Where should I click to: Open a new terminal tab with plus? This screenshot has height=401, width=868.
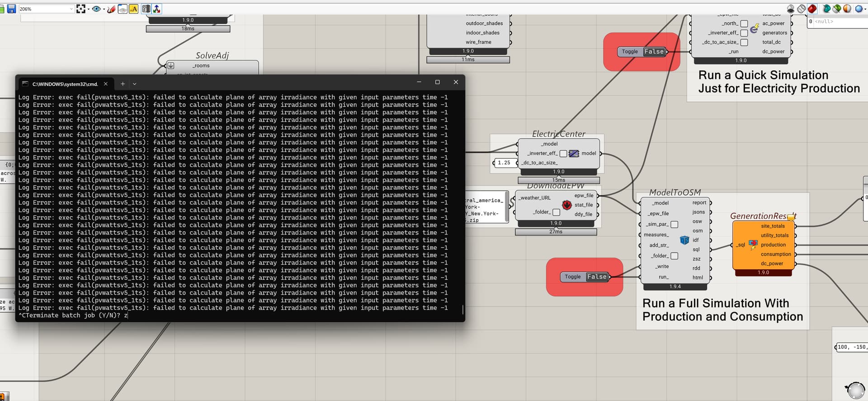[123, 83]
